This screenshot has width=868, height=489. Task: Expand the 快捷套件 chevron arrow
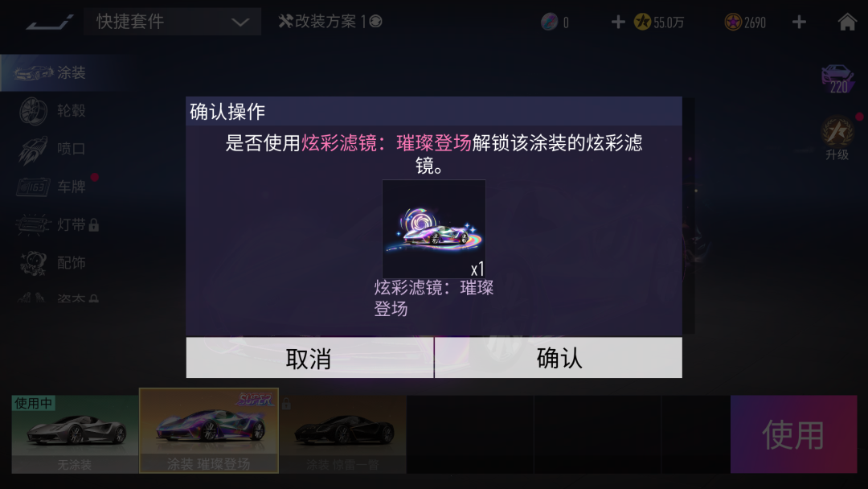240,23
